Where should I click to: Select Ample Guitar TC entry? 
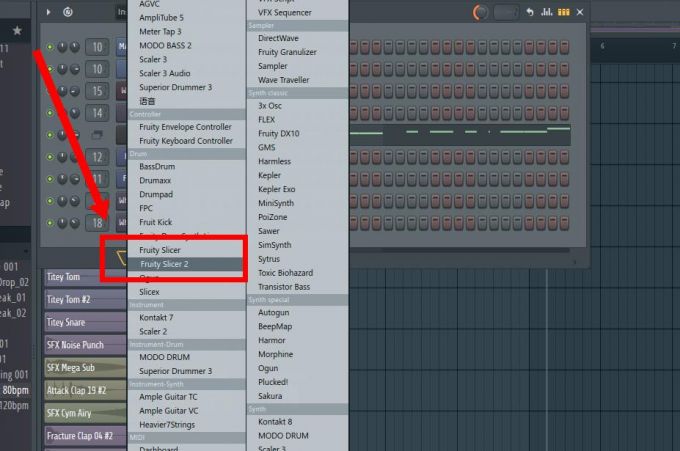[x=168, y=397]
